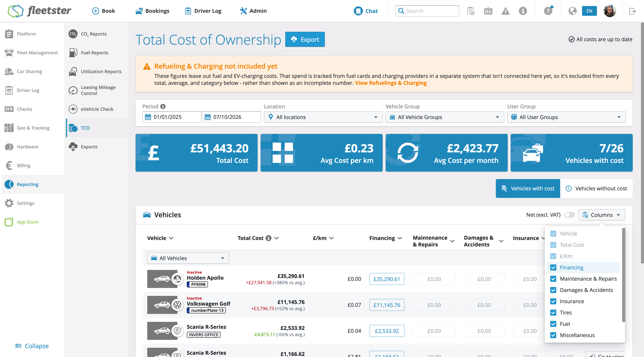Open the ID card calendar icon in header
The height and width of the screenshot is (357, 644).
(x=488, y=11)
